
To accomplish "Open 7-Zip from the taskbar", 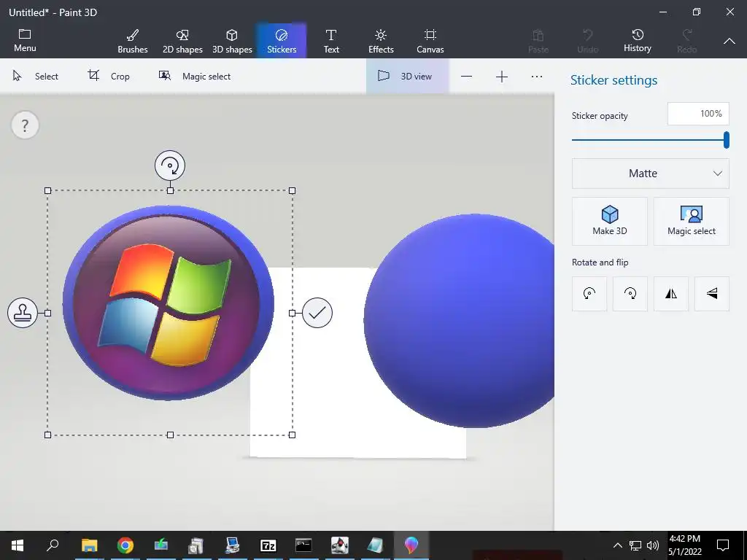I will (x=268, y=545).
